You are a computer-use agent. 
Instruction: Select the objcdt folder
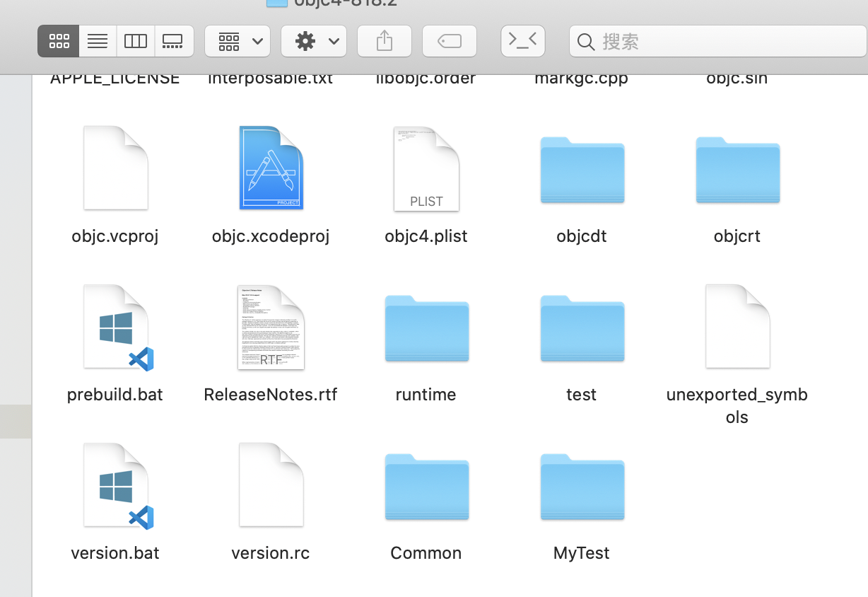point(582,170)
